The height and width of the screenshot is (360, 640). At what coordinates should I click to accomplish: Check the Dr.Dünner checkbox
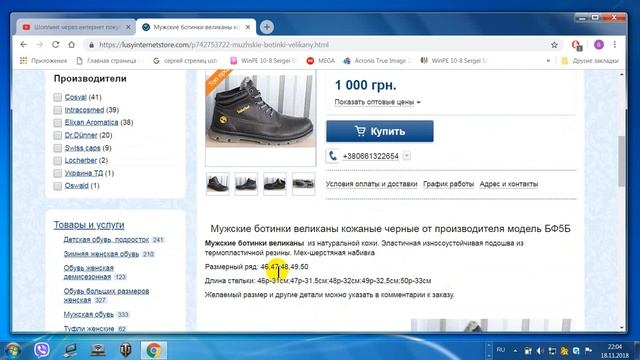point(58,135)
